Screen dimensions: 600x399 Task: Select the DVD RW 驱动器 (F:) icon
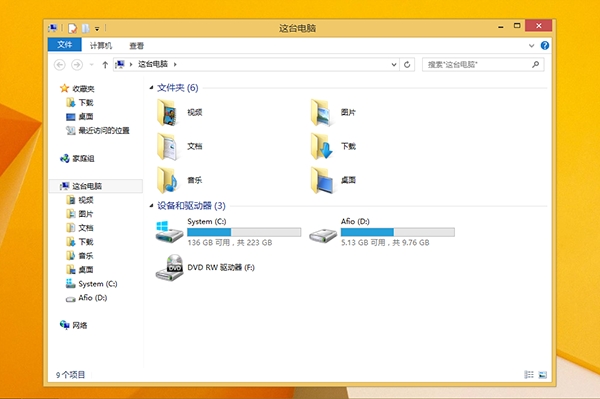tap(170, 267)
